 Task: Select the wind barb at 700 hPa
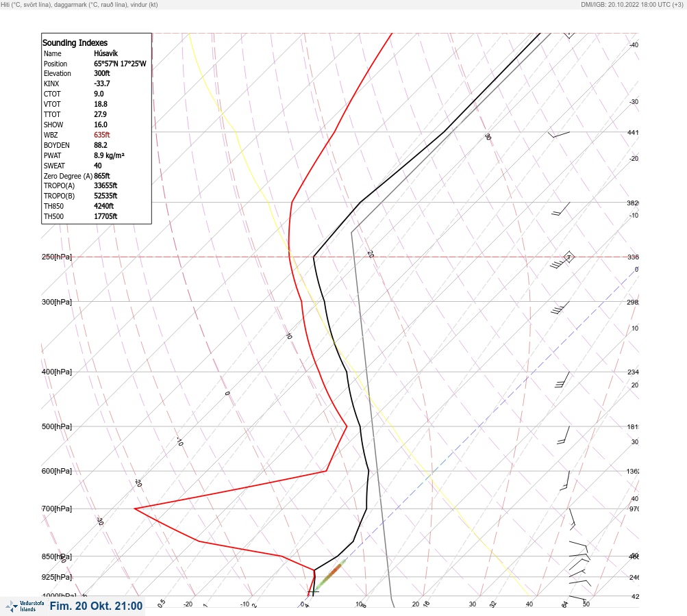pyautogui.click(x=572, y=519)
